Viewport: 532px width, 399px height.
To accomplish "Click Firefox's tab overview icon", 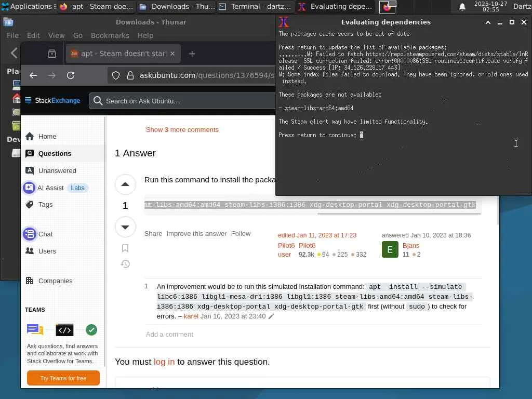I will (52, 54).
